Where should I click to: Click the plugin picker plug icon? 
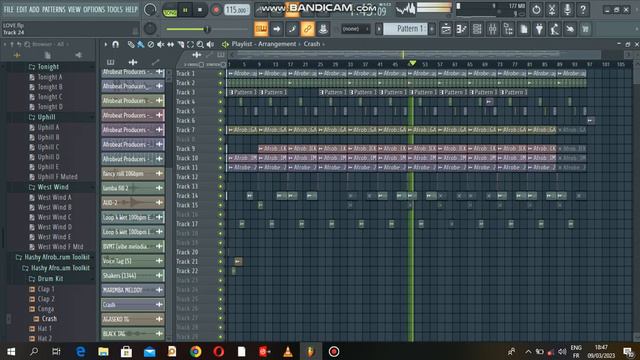pyautogui.click(x=539, y=29)
